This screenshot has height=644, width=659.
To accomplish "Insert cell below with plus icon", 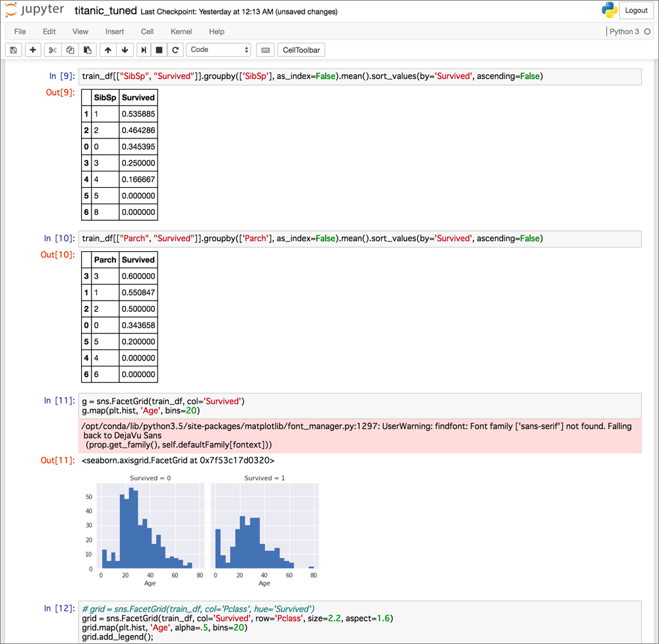I will coord(33,50).
